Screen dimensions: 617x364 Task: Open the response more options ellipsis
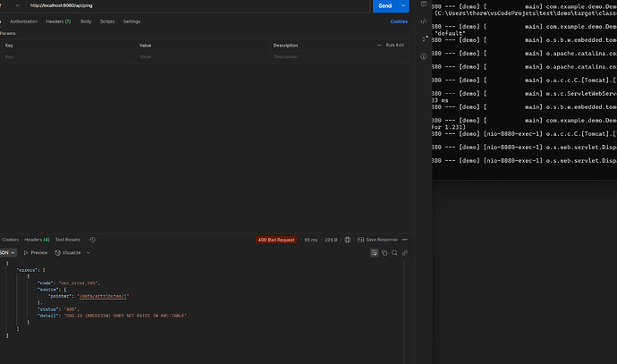click(404, 240)
